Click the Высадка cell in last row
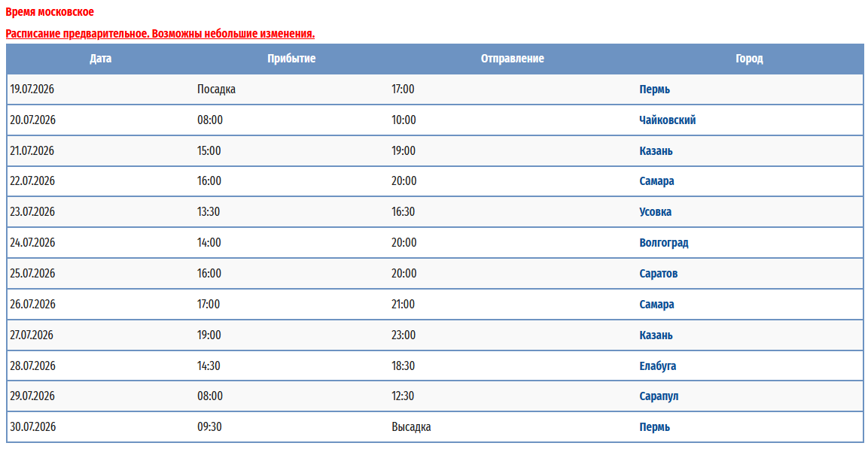The height and width of the screenshot is (449, 868). point(411,427)
